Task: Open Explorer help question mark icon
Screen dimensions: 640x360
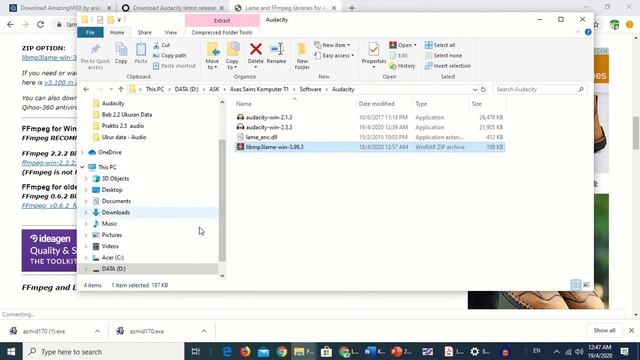Action: click(588, 32)
